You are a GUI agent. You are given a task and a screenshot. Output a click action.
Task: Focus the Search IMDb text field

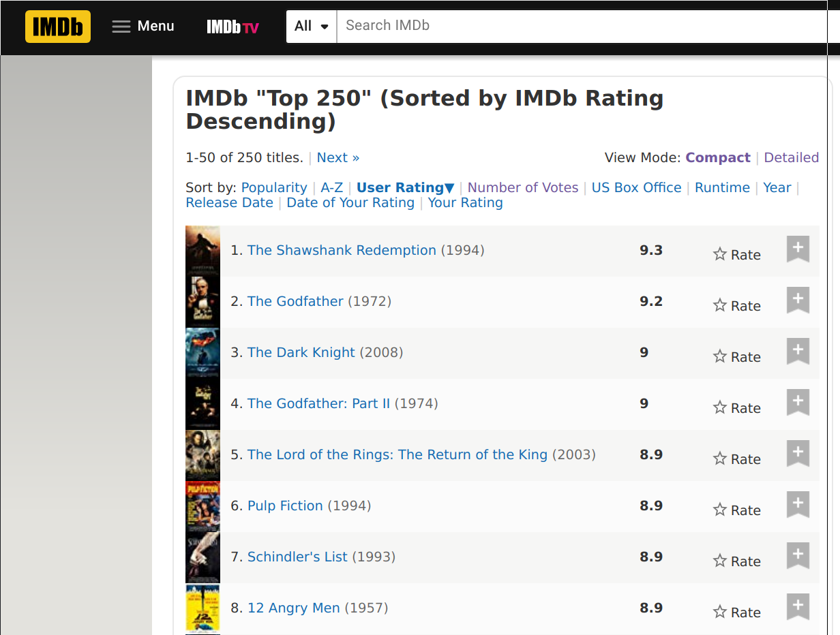[580, 26]
